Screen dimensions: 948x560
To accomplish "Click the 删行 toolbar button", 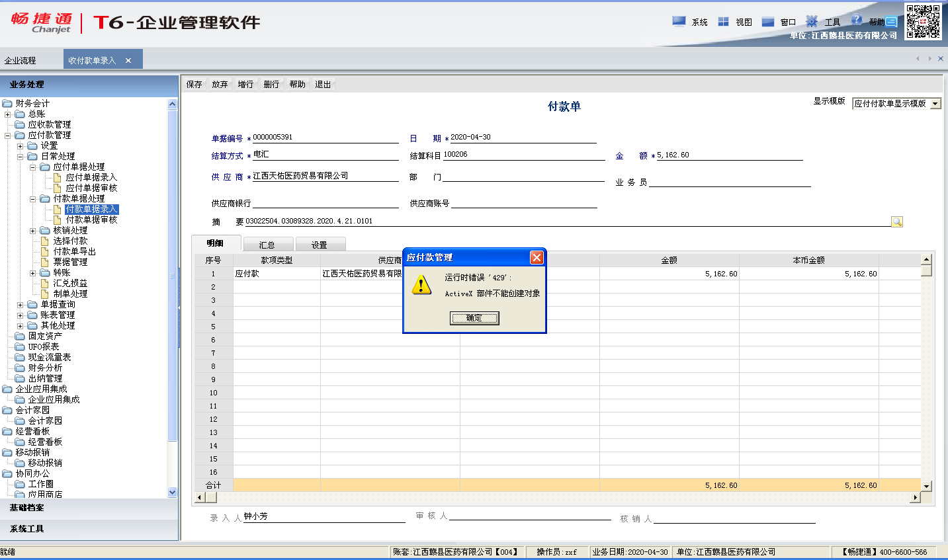I will coord(271,84).
